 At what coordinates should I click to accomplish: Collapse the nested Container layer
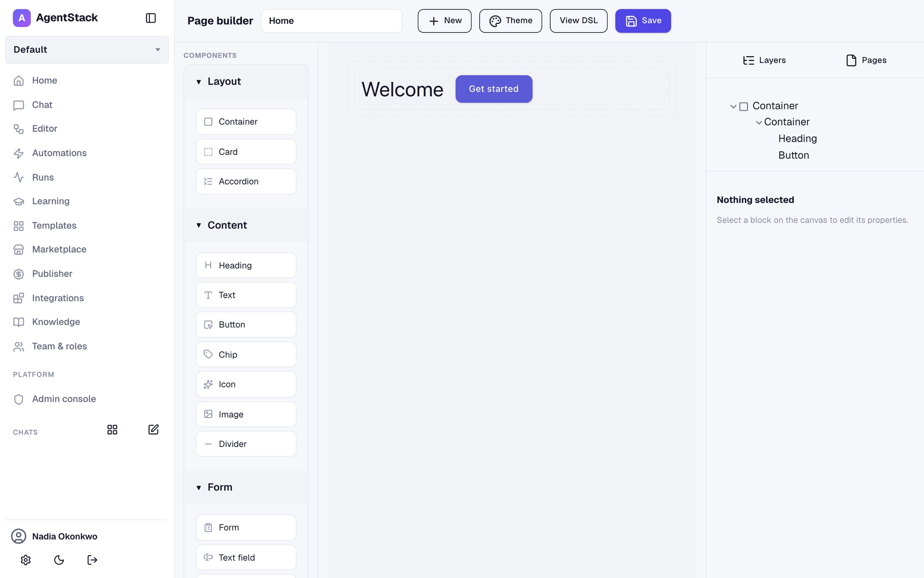click(758, 122)
